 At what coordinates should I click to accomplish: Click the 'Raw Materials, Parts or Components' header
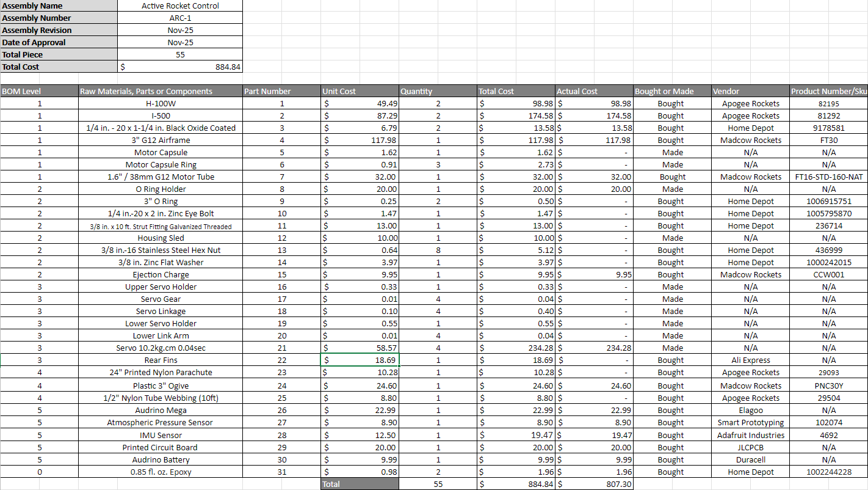(x=160, y=91)
